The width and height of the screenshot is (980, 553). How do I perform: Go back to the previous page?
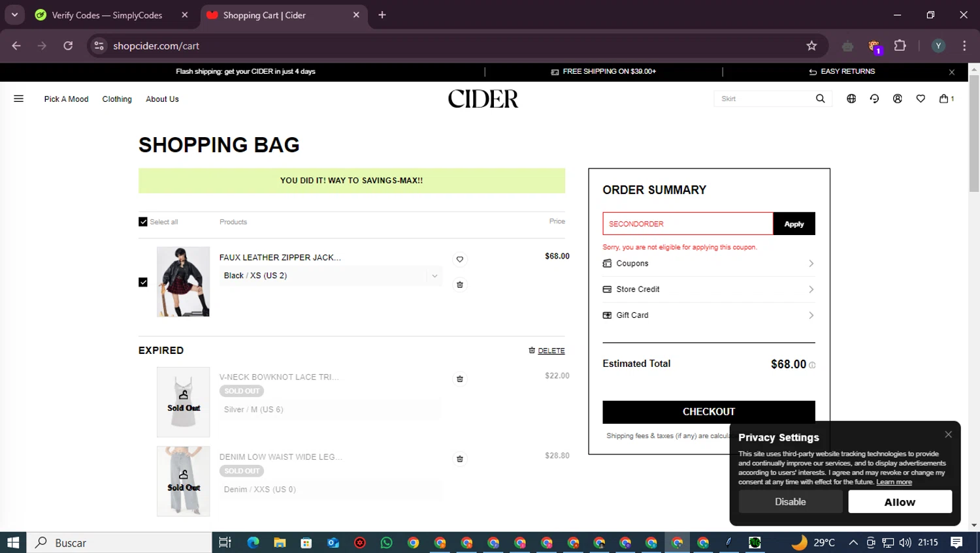click(16, 46)
